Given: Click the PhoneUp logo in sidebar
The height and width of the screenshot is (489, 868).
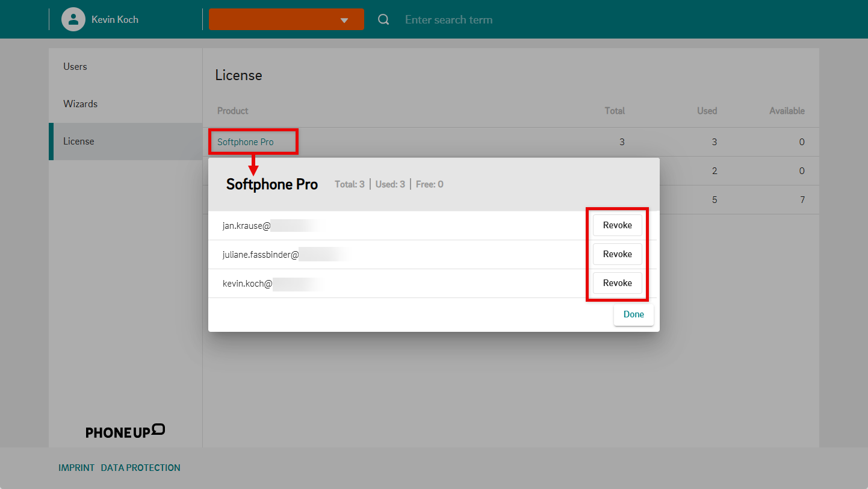Looking at the screenshot, I should coord(125,431).
